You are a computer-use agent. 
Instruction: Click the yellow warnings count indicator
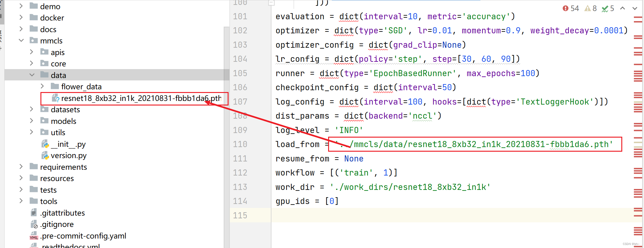click(590, 8)
